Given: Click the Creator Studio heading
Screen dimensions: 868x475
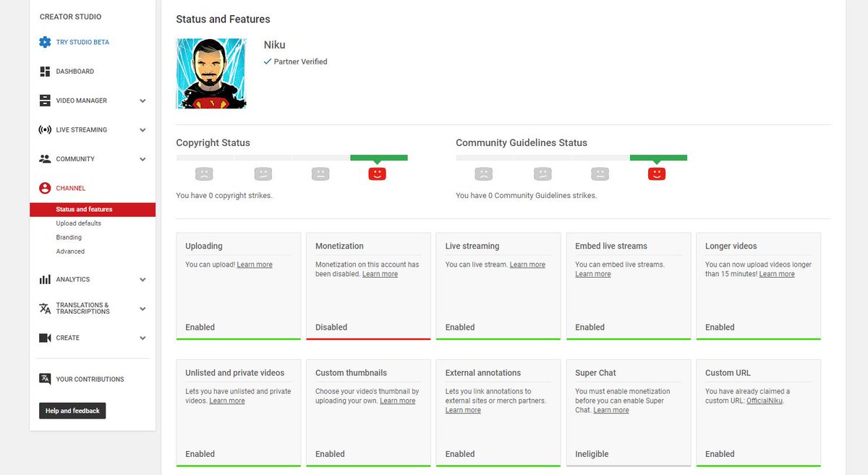Looking at the screenshot, I should point(70,17).
